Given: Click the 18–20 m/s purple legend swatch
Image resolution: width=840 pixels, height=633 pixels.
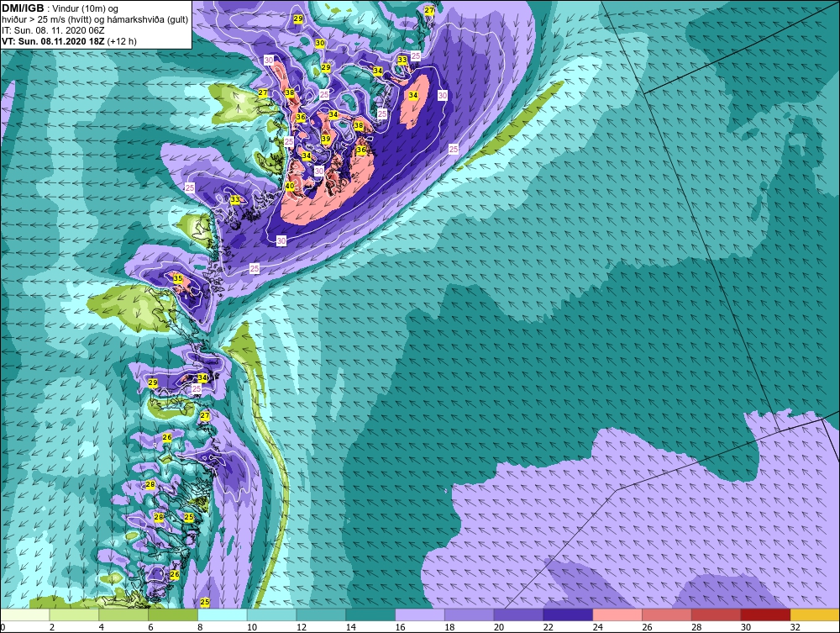Looking at the screenshot, I should click(x=470, y=615).
